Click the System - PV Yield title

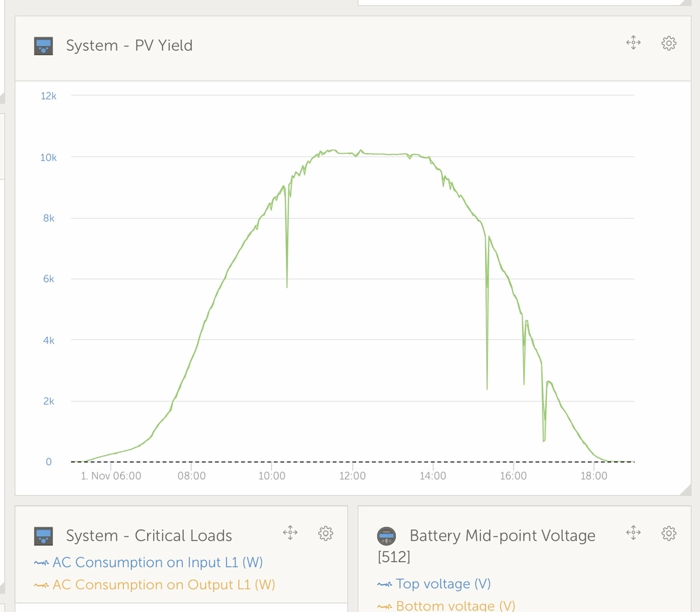point(129,45)
